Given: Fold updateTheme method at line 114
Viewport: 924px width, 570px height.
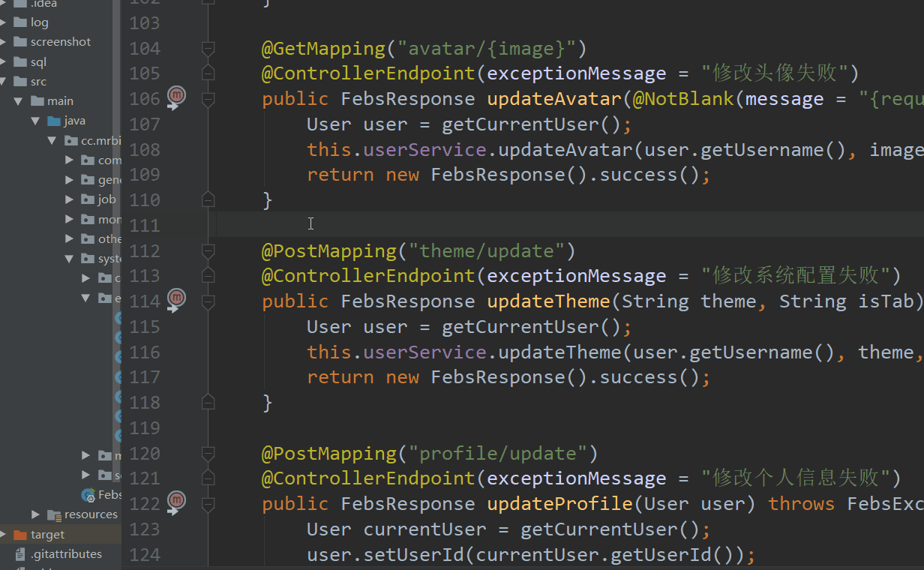Looking at the screenshot, I should click(x=208, y=301).
